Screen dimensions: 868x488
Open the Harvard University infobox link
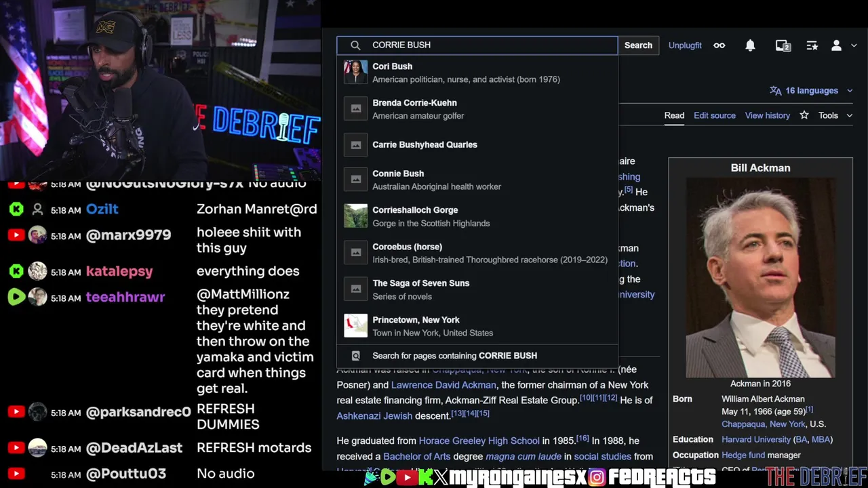click(x=756, y=439)
